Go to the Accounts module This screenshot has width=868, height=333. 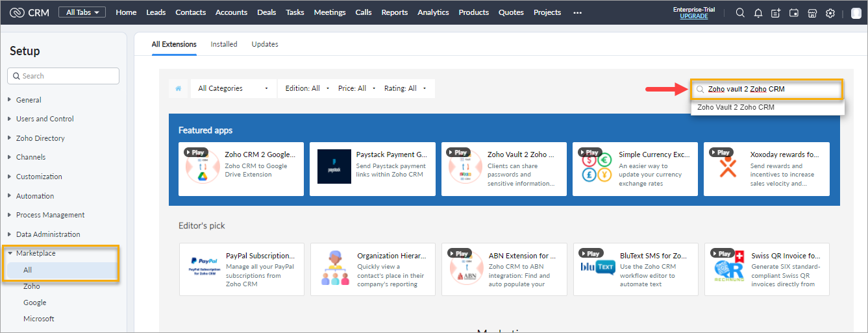coord(231,12)
